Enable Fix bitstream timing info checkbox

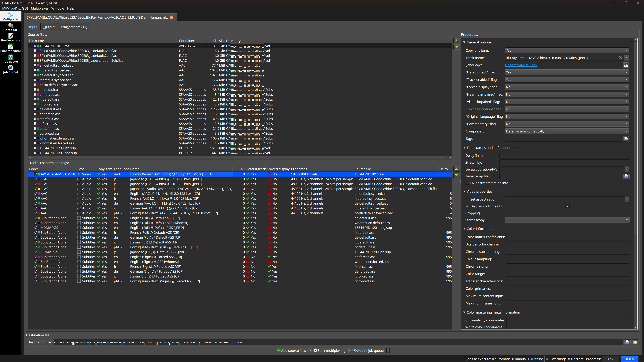pyautogui.click(x=467, y=183)
